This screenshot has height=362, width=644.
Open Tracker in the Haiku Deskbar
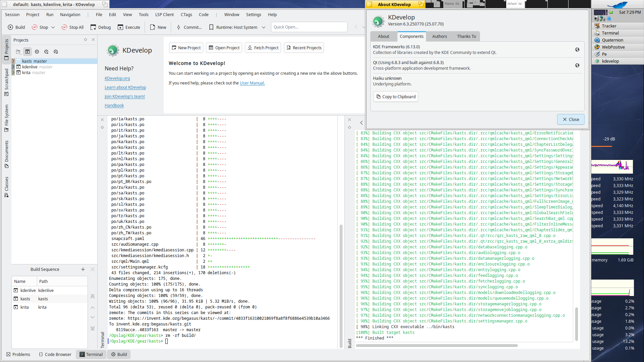pyautogui.click(x=617, y=26)
